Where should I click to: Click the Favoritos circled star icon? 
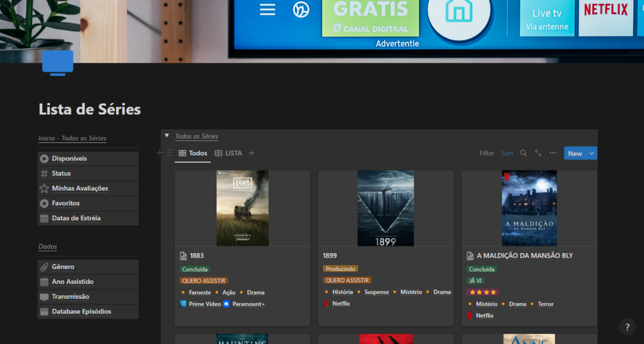coord(44,203)
